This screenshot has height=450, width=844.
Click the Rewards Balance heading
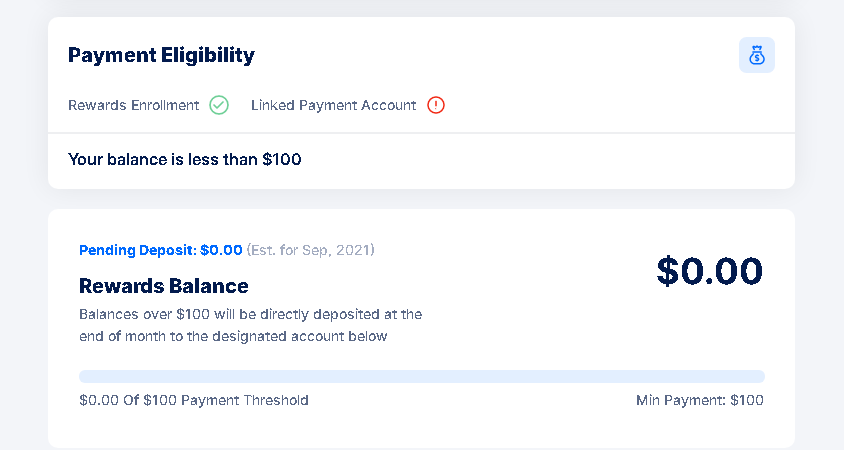coord(164,286)
